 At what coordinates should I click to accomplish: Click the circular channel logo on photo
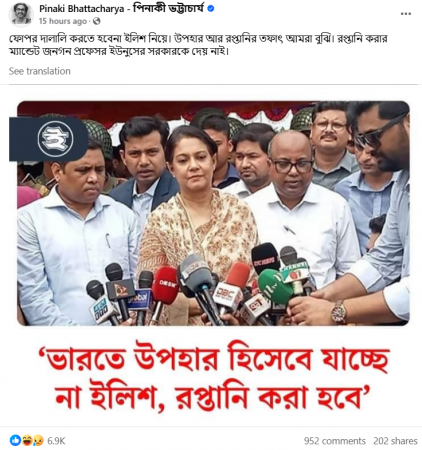click(x=55, y=139)
